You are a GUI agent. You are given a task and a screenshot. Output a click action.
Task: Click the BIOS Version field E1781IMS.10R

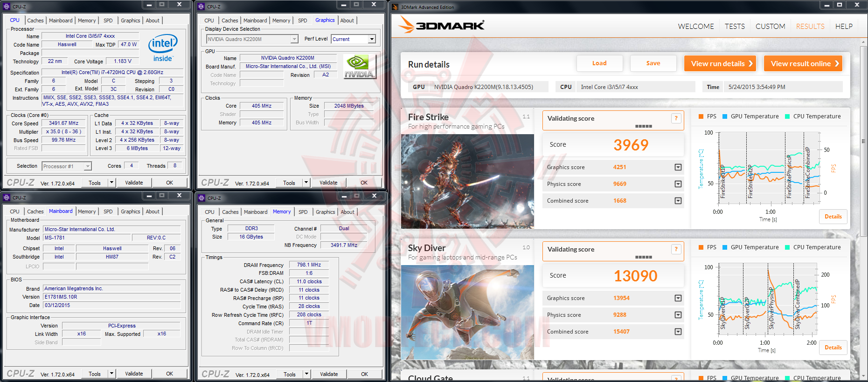pos(111,297)
